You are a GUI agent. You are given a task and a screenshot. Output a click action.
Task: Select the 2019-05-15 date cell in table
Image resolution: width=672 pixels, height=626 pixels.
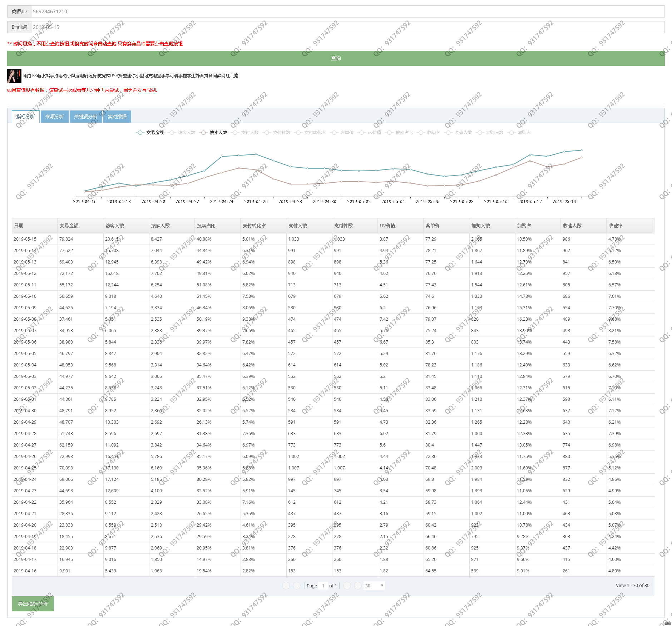(35, 239)
